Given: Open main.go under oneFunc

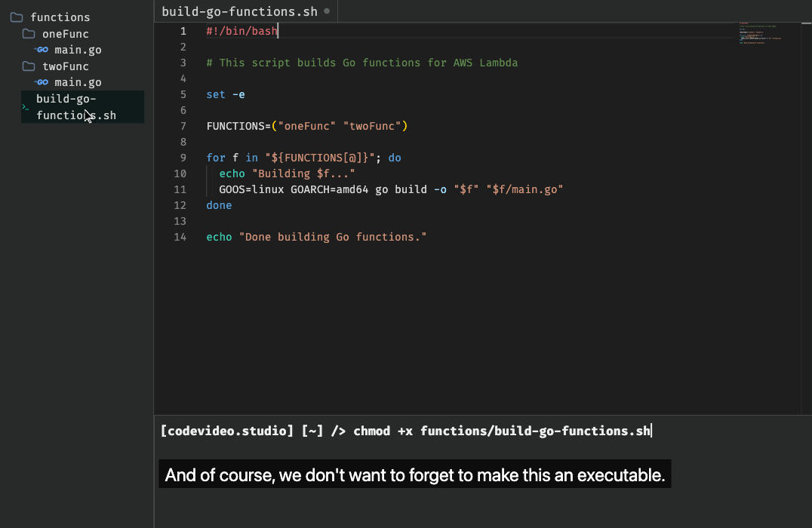Looking at the screenshot, I should click(x=78, y=51).
